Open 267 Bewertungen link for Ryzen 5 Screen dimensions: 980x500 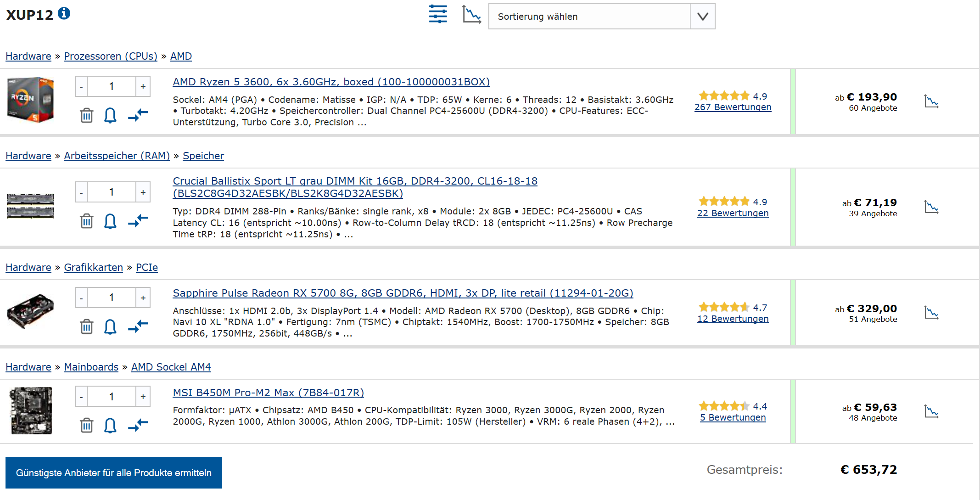(x=733, y=107)
